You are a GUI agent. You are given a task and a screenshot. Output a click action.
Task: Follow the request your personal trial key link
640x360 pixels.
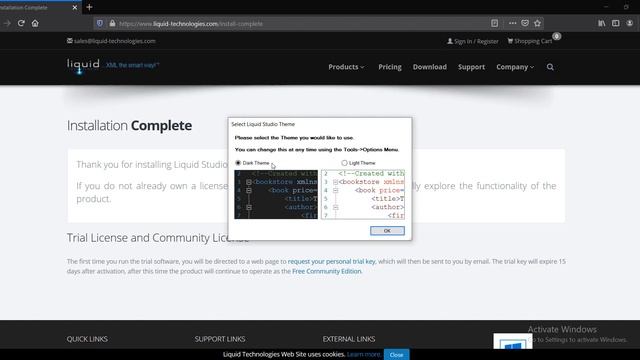point(331,261)
